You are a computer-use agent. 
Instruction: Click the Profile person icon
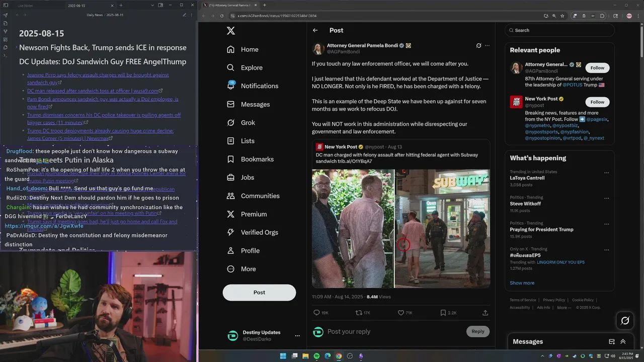230,251
